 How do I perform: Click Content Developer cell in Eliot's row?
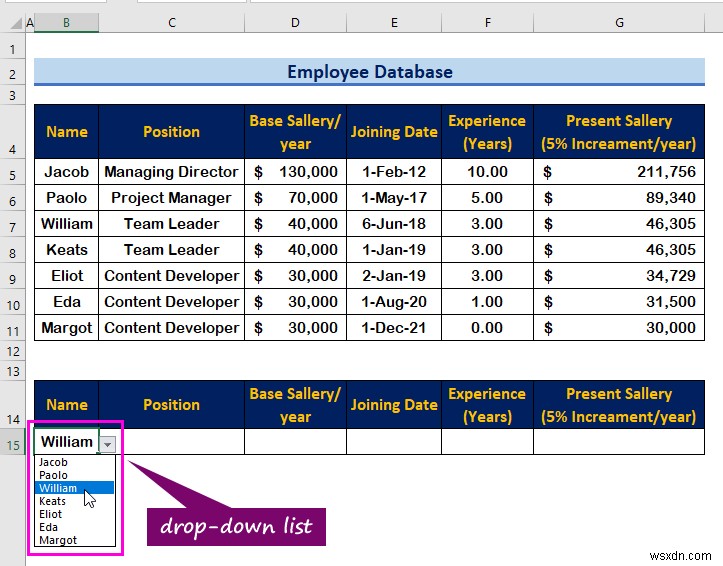[x=172, y=276]
